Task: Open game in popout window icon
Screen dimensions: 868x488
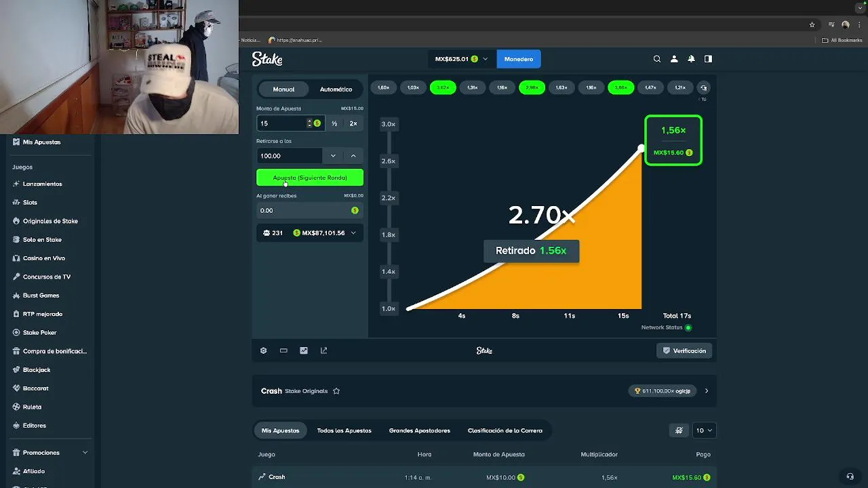Action: [x=323, y=350]
